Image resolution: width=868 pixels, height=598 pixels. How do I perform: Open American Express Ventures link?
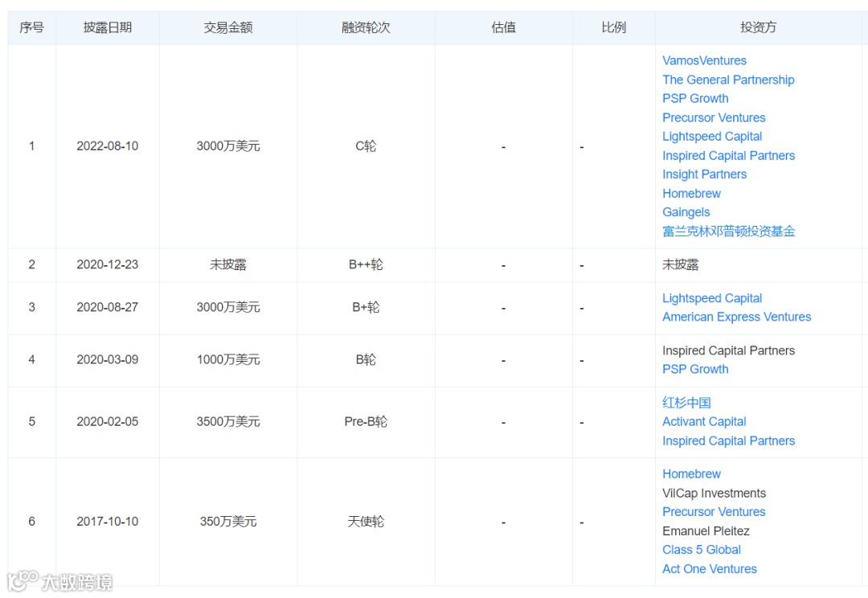[x=736, y=317]
